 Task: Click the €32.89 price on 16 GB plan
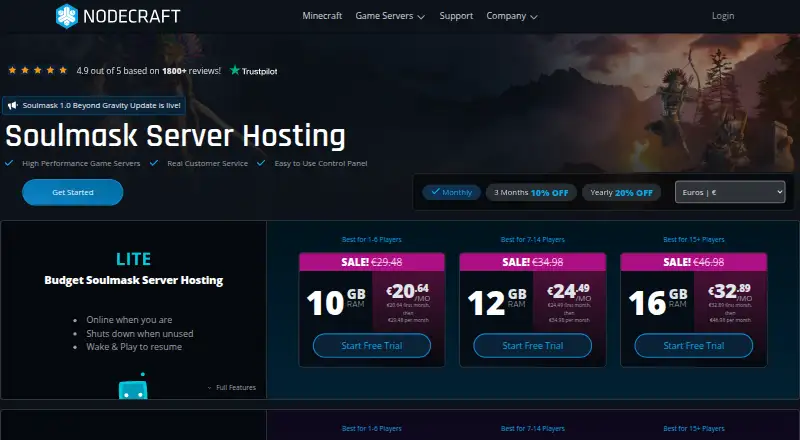(730, 291)
